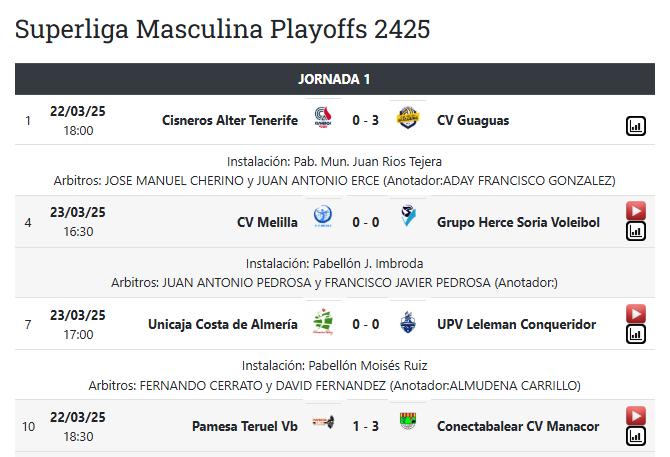Open statistics icon for Cisneros Alter Tenerife match
670x457 pixels.
pyautogui.click(x=636, y=126)
